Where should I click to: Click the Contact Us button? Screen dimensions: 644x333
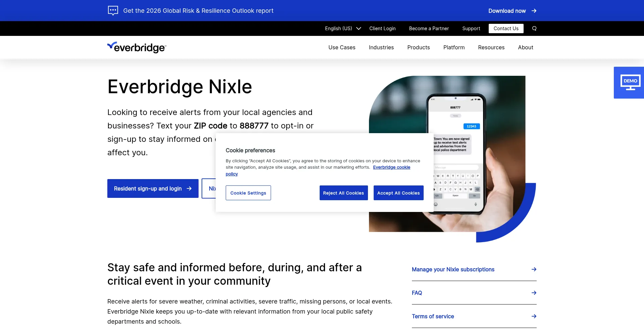506,29
